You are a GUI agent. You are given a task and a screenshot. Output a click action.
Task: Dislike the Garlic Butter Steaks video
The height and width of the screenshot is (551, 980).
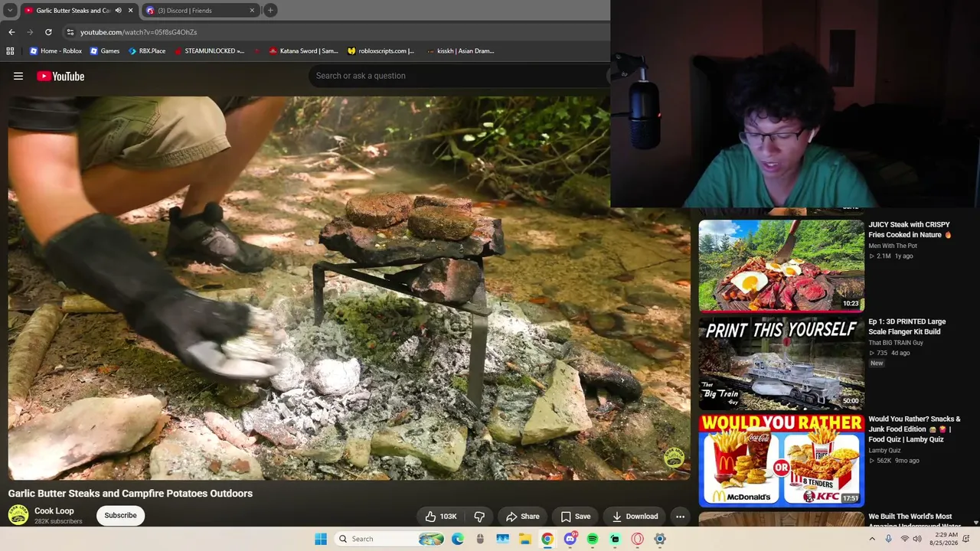479,517
